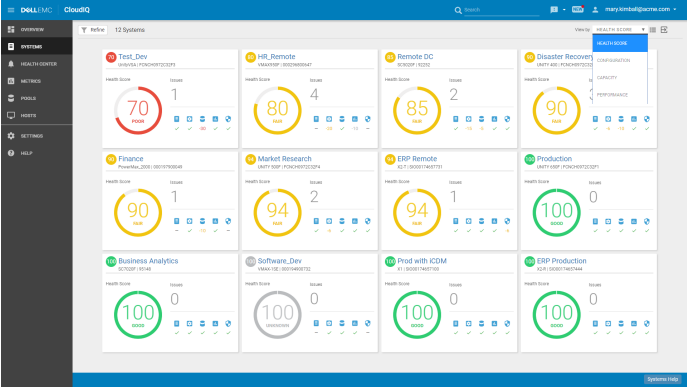
Task: Select Systems in the sidebar
Action: [37, 46]
